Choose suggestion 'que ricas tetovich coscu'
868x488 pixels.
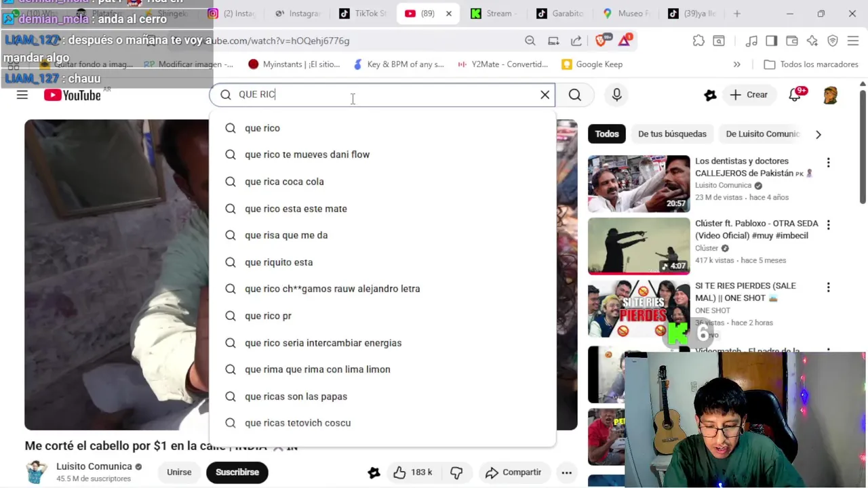coord(383,423)
